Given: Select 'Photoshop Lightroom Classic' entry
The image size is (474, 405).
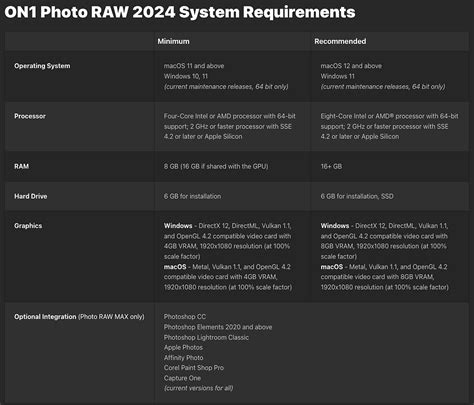Looking at the screenshot, I should [206, 337].
